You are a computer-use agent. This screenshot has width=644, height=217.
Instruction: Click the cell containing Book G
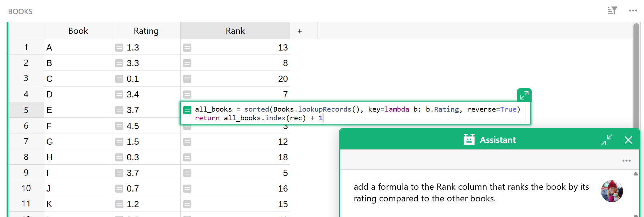tap(78, 141)
